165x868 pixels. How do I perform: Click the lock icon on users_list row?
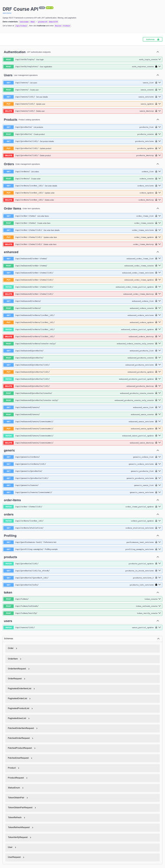click(156, 82)
